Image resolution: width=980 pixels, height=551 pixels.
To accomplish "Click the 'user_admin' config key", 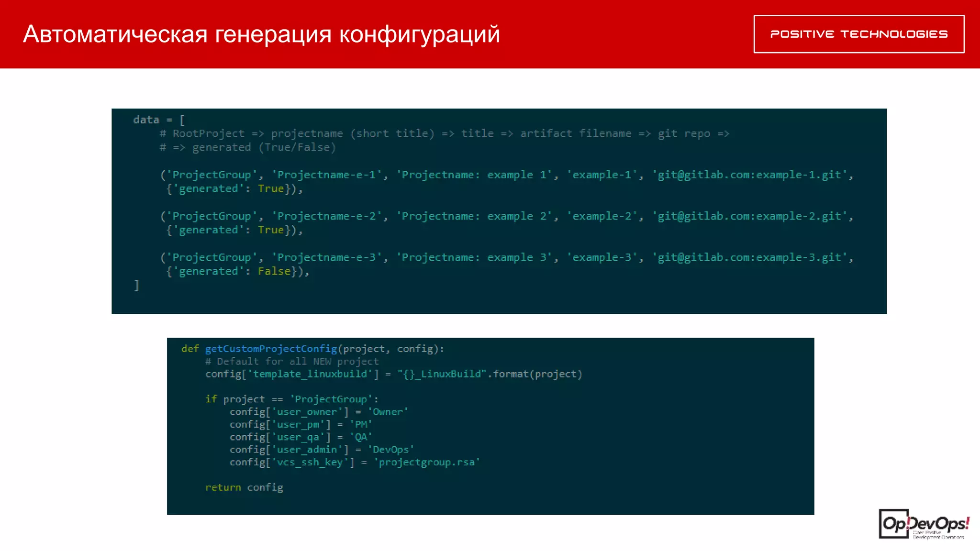I will click(307, 450).
